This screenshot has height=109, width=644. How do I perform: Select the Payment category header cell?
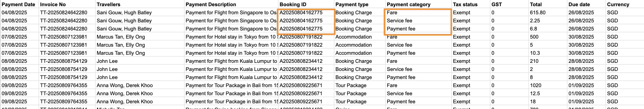[418, 4]
